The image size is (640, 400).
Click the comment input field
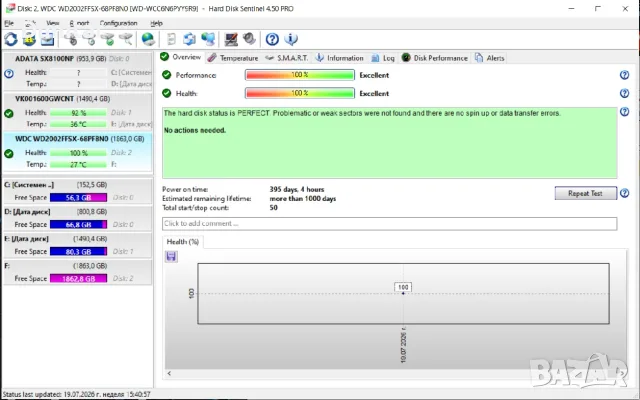pyautogui.click(x=389, y=223)
